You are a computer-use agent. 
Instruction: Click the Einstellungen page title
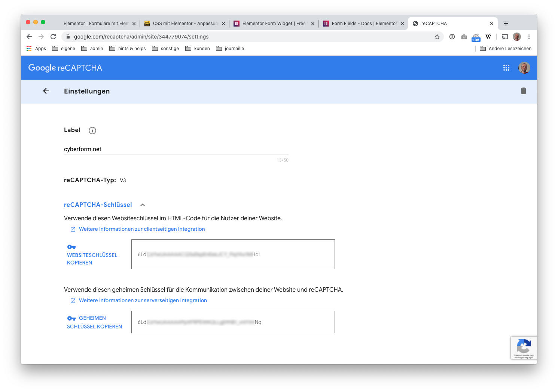pyautogui.click(x=87, y=91)
